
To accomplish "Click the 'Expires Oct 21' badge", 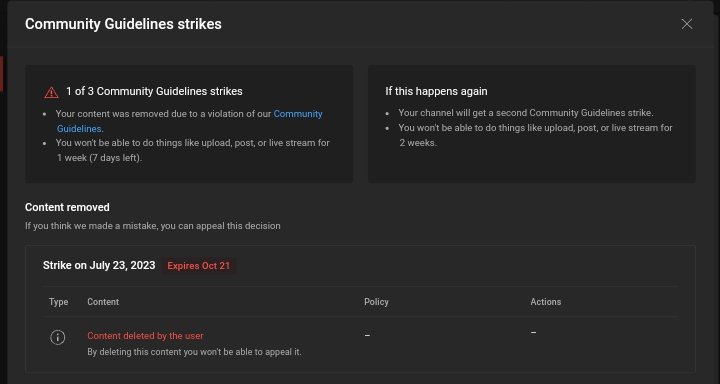I will click(198, 266).
